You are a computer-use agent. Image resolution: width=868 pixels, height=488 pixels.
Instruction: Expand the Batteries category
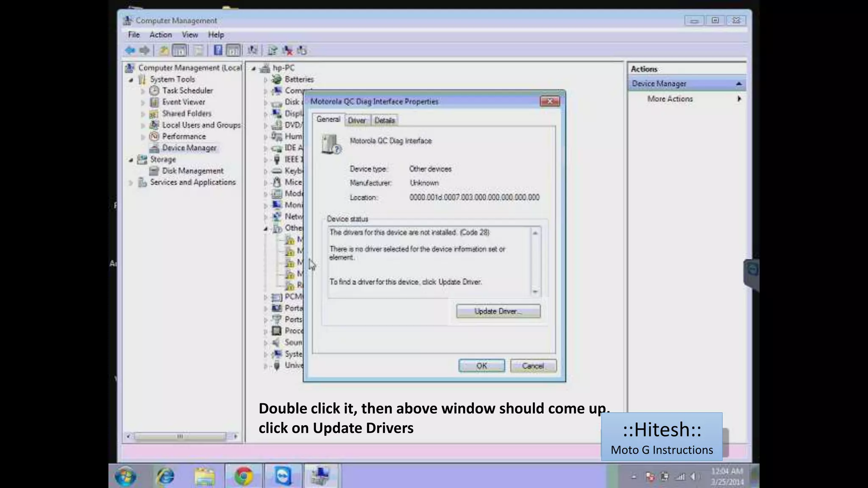click(x=266, y=80)
